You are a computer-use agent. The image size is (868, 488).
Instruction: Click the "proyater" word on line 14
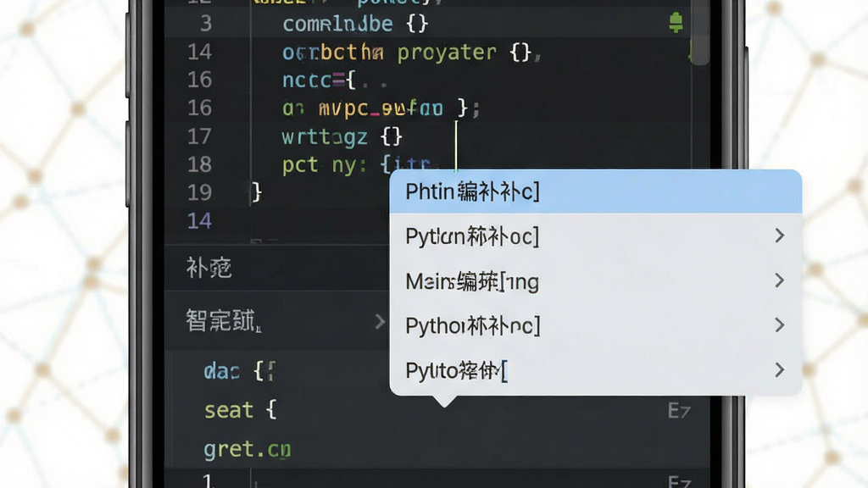point(447,53)
